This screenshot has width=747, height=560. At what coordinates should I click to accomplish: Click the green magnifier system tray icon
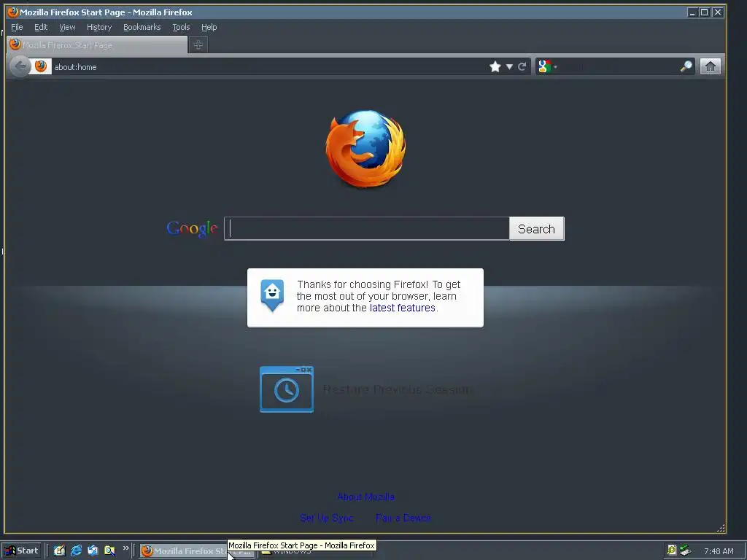point(672,551)
